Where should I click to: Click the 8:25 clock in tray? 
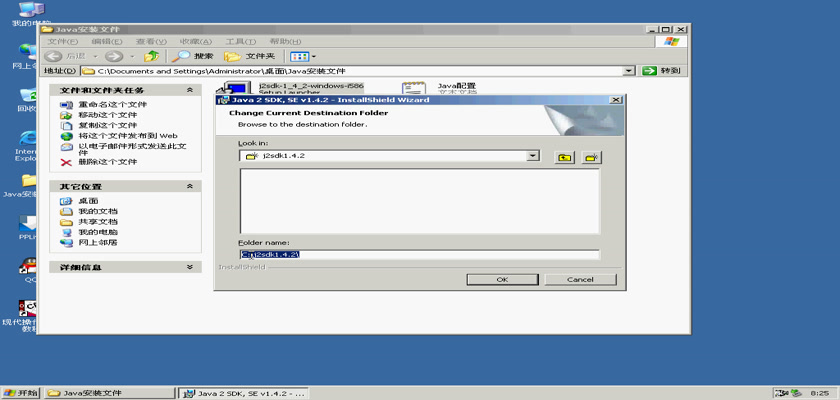pos(820,393)
